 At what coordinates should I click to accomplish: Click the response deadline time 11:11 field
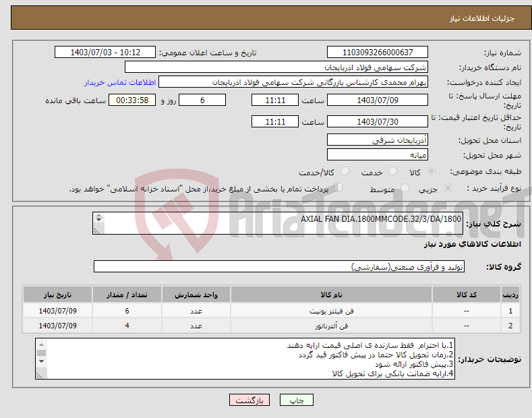[x=275, y=100]
